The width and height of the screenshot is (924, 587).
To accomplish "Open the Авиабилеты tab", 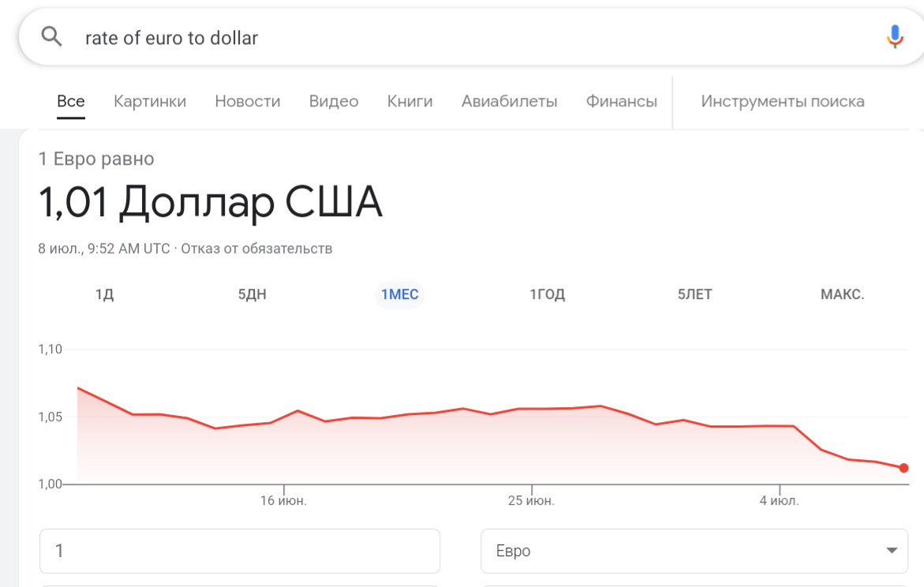I will point(509,101).
